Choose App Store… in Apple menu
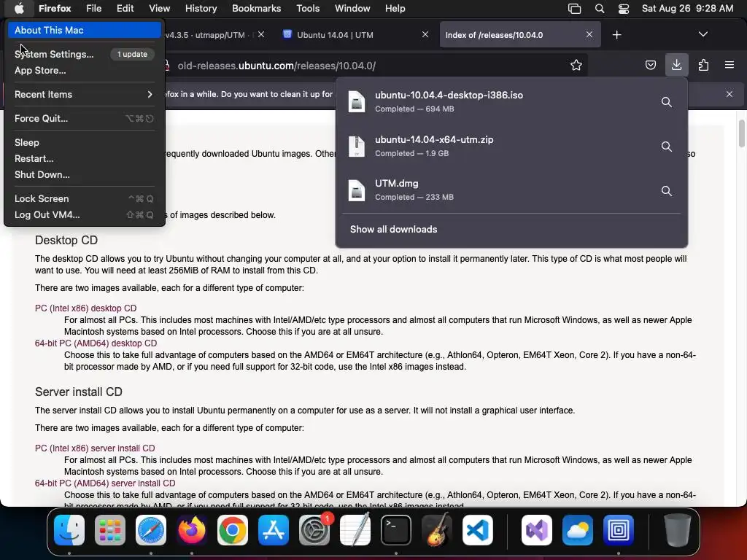Image resolution: width=747 pixels, height=560 pixels. pos(85,71)
